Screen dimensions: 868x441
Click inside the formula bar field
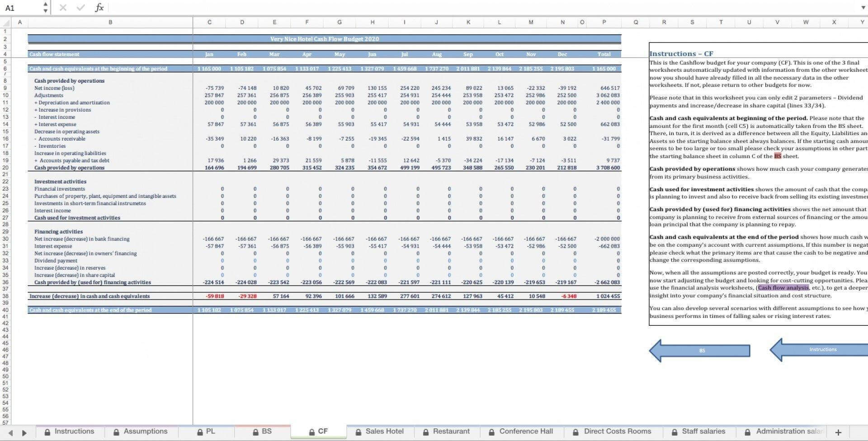pyautogui.click(x=484, y=8)
